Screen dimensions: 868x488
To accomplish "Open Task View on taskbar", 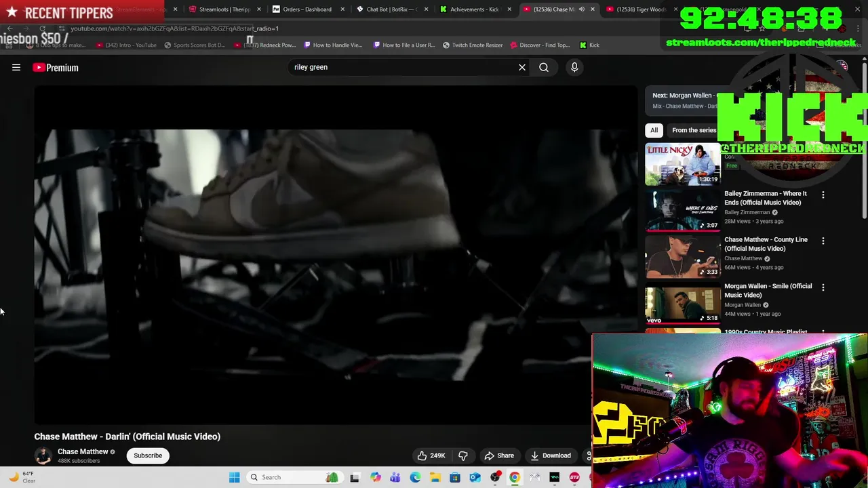I will pos(354,477).
